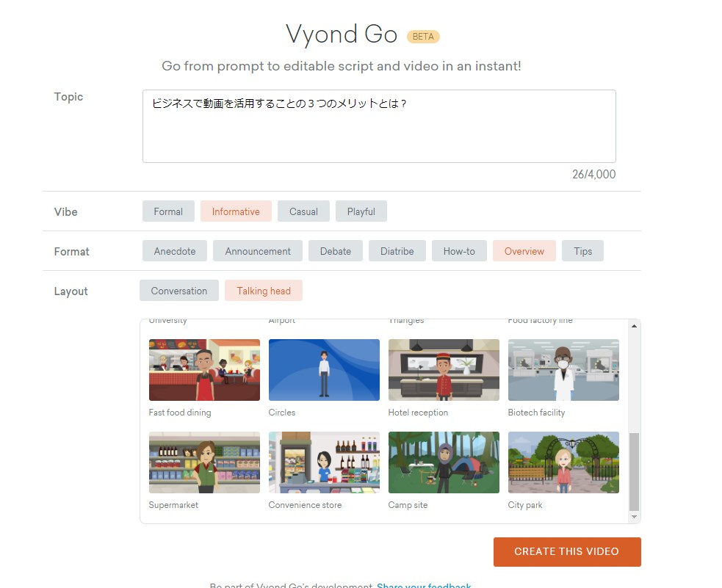The height and width of the screenshot is (588, 722).
Task: Click the scene list scroll up arrow
Action: 634,326
